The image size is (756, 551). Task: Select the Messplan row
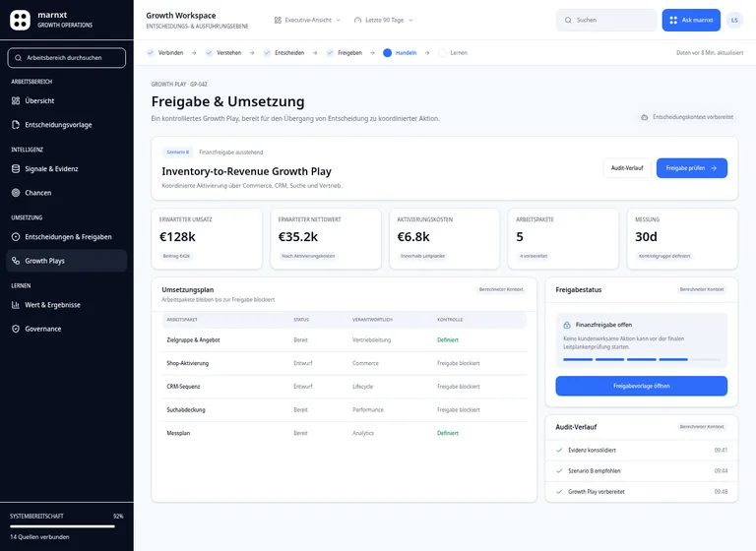tap(345, 433)
